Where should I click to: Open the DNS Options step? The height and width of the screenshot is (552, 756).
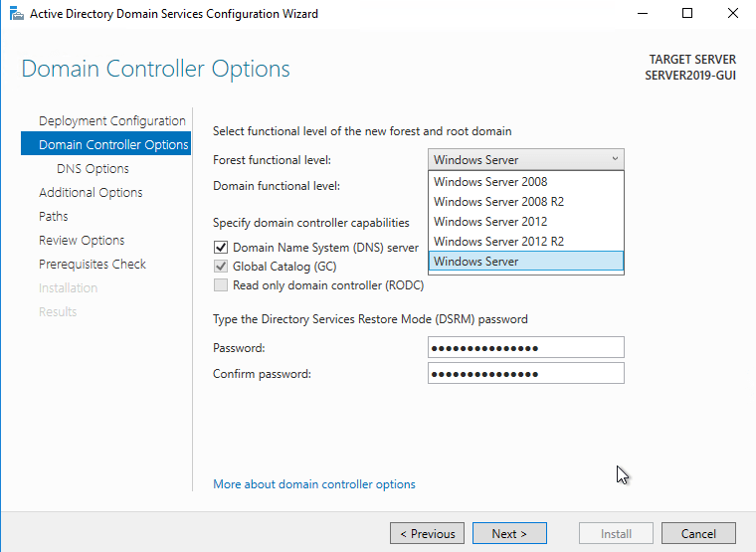[93, 168]
